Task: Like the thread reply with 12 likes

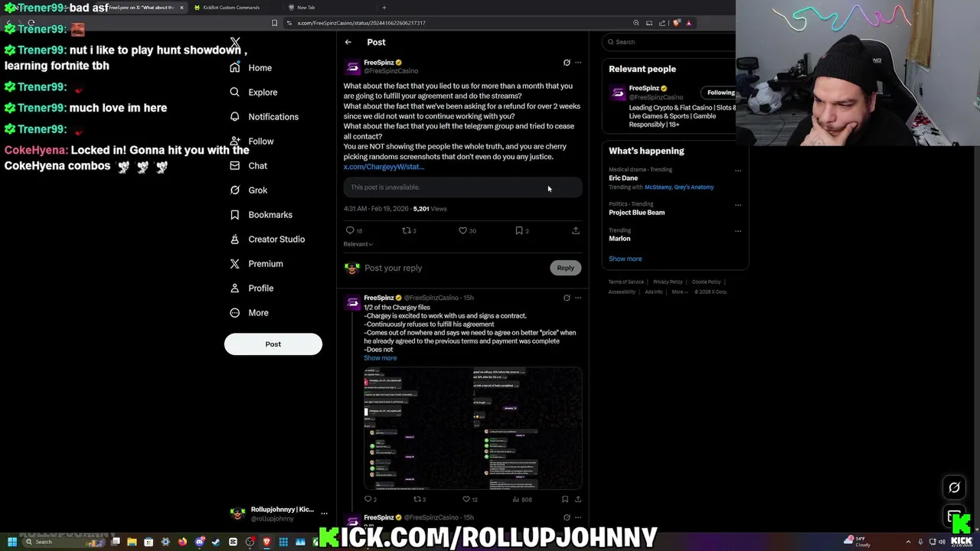Action: click(x=466, y=500)
